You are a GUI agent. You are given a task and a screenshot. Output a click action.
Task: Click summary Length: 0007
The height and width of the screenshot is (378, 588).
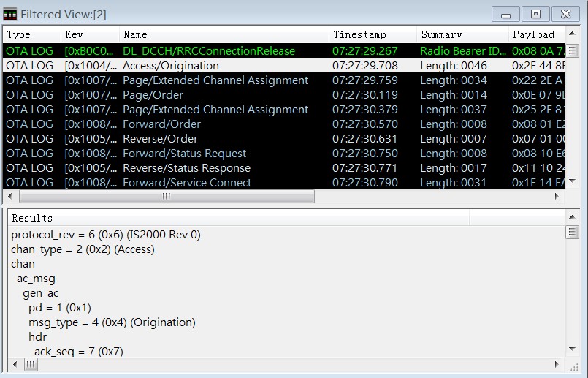point(454,138)
